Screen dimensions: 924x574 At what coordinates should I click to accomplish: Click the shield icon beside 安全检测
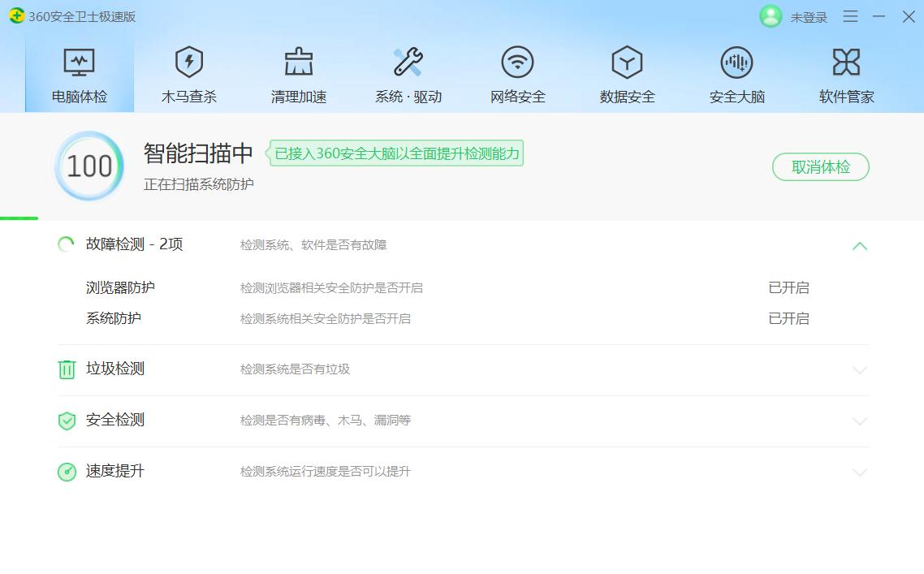(x=66, y=421)
